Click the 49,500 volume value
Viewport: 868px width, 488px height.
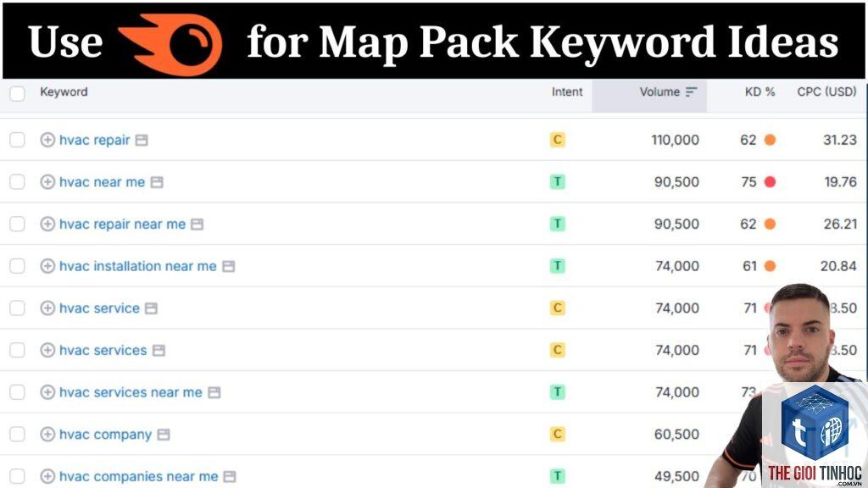677,476
